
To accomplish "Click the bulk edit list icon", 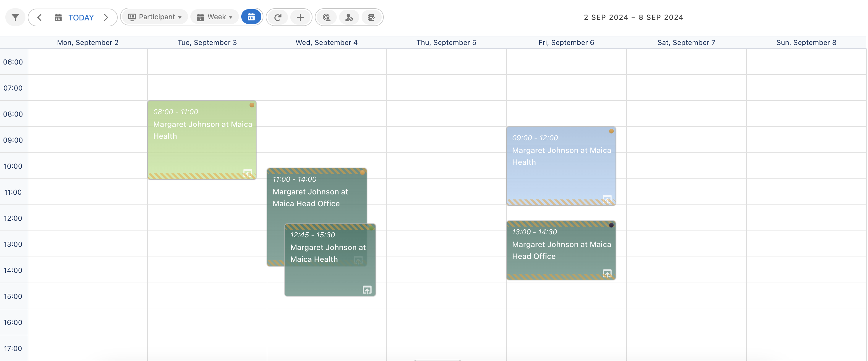I will (371, 17).
